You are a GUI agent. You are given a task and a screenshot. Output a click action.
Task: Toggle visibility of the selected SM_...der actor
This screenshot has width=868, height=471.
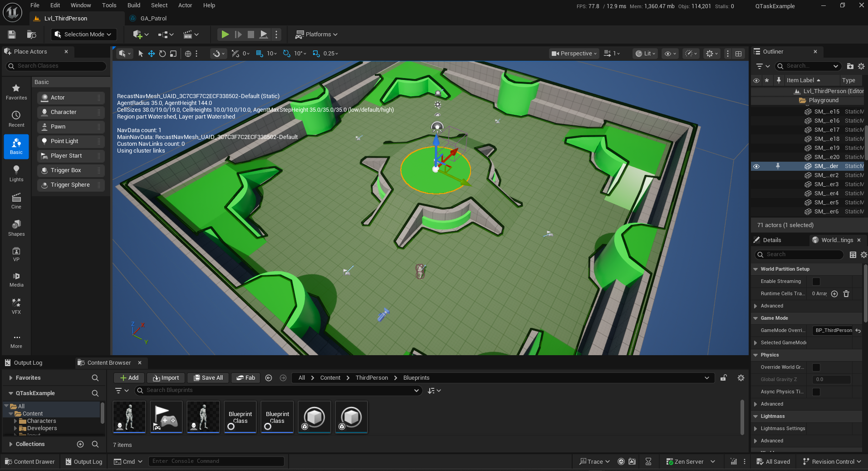pos(756,166)
